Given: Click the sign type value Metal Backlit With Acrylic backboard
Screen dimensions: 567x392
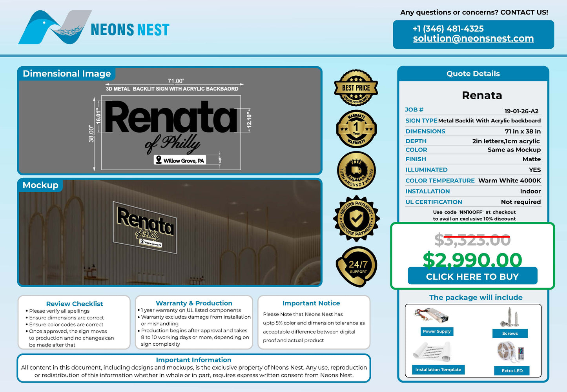Looking at the screenshot, I should pos(489,121).
